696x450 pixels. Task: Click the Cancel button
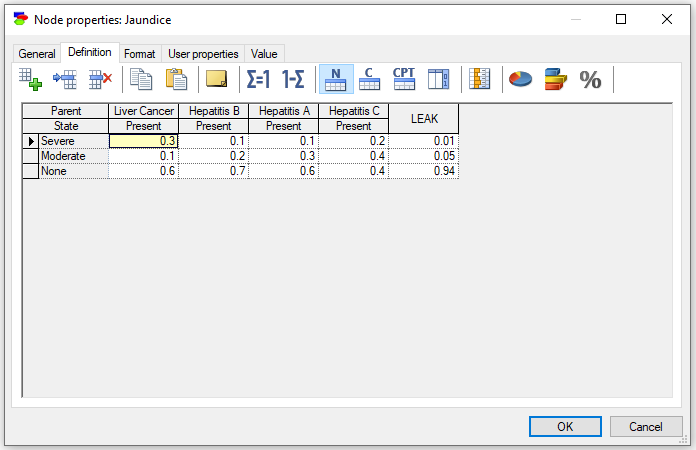pyautogui.click(x=646, y=426)
